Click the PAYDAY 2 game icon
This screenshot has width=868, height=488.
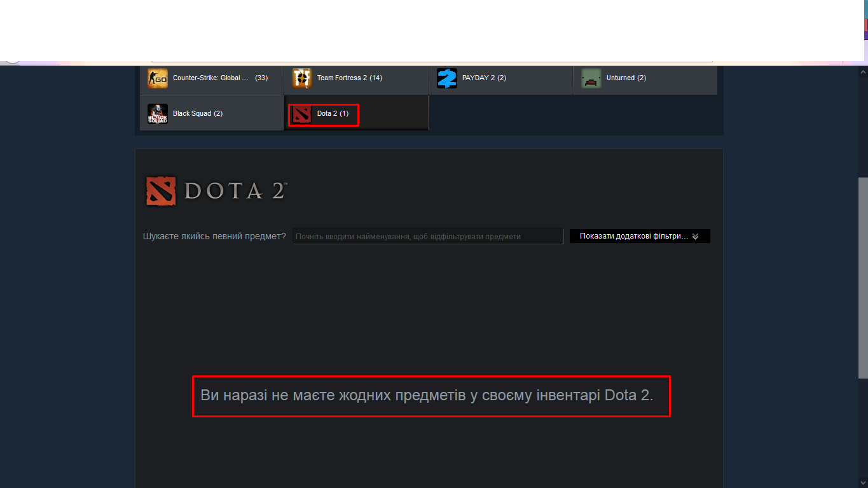click(x=447, y=78)
